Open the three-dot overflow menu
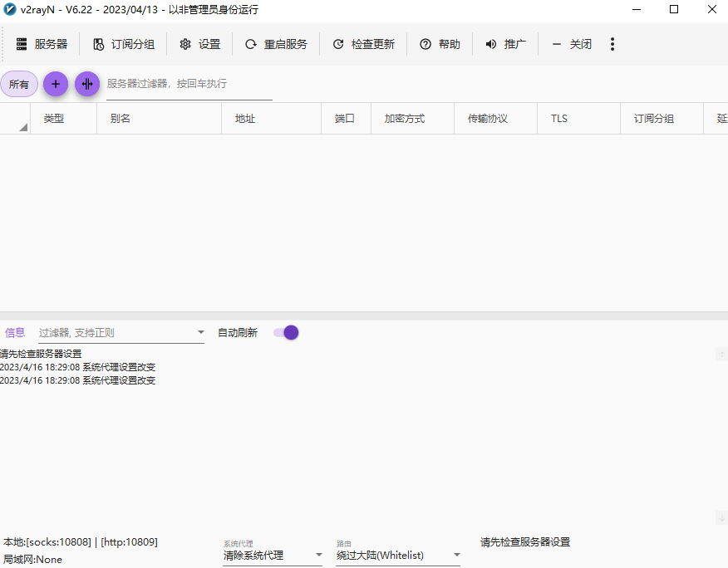 [612, 44]
